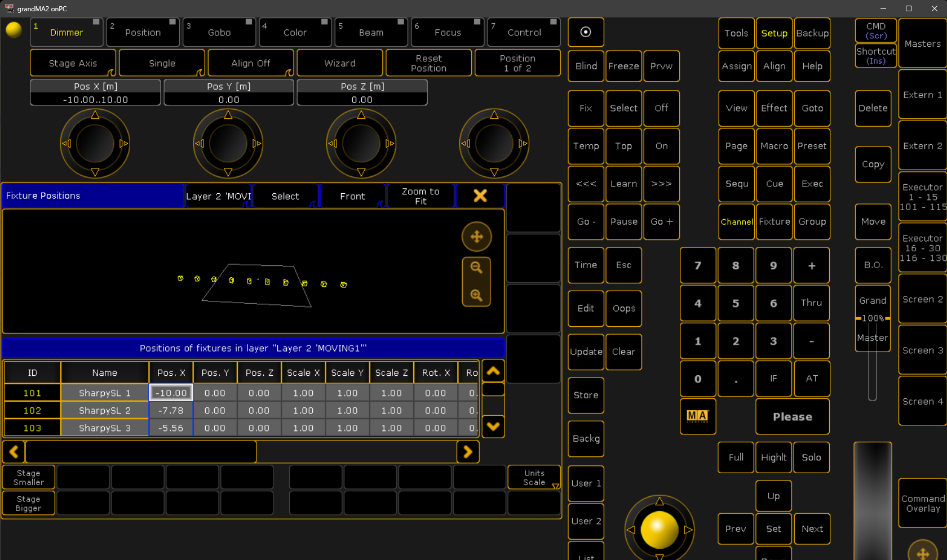Screen dimensions: 947x560
Task: Toggle Freeze mode
Action: pos(623,66)
